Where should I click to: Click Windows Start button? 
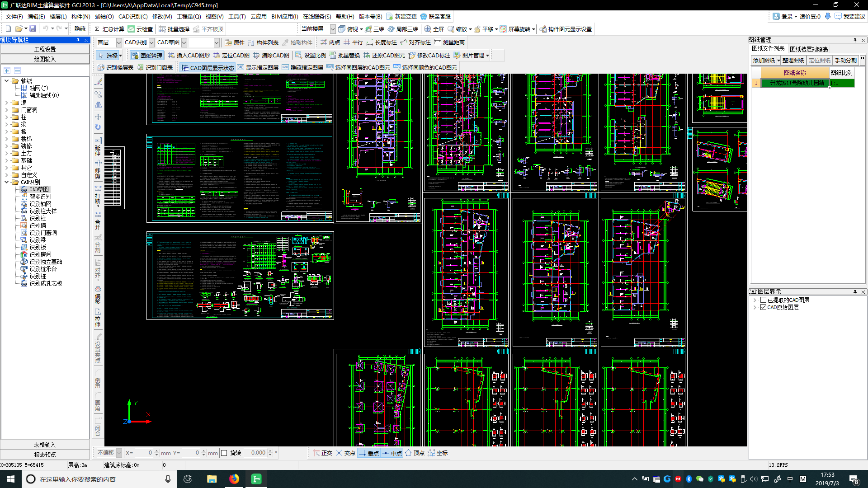point(10,479)
